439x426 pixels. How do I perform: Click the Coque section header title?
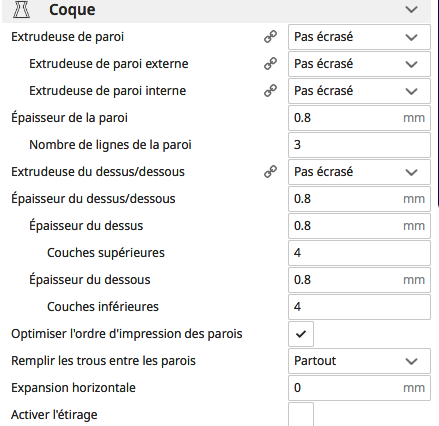pyautogui.click(x=72, y=10)
